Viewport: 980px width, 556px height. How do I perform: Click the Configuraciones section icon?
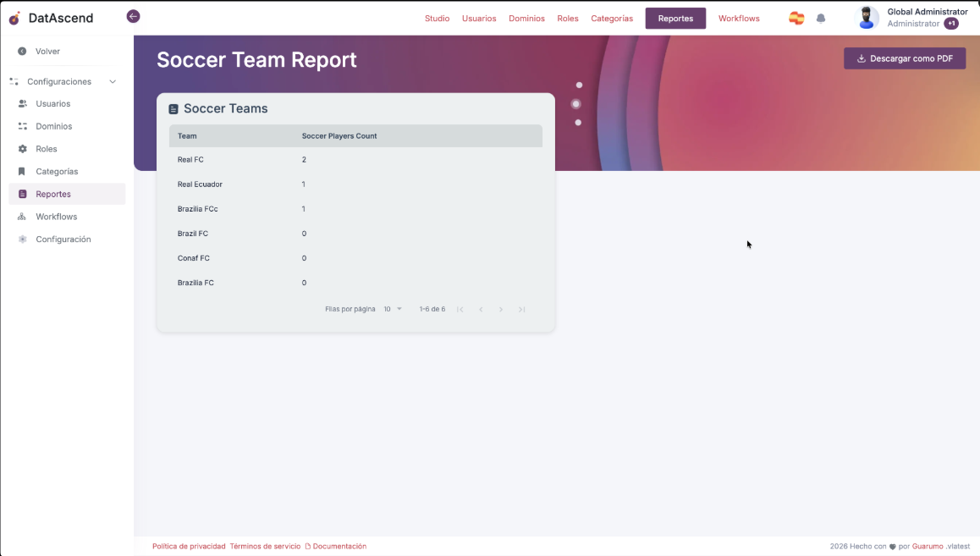tap(14, 82)
